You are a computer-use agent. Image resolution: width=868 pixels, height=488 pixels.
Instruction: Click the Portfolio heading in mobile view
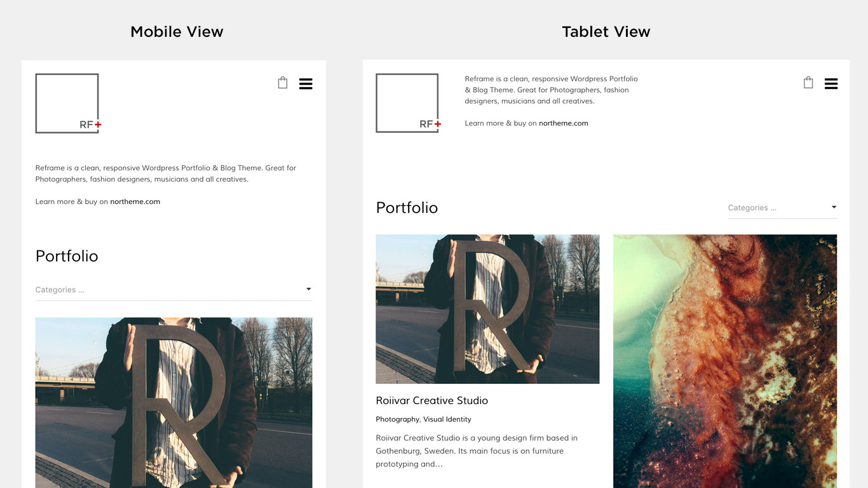point(67,256)
